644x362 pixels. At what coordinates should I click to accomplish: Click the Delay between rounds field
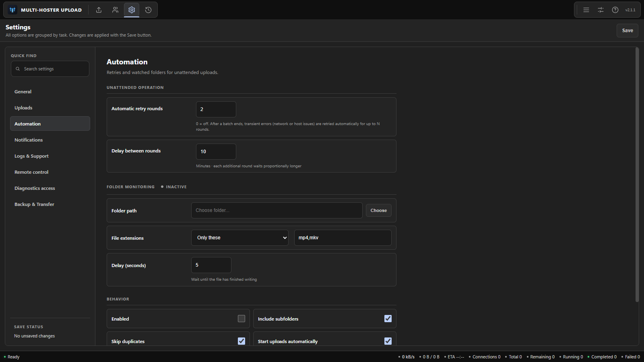(x=216, y=152)
